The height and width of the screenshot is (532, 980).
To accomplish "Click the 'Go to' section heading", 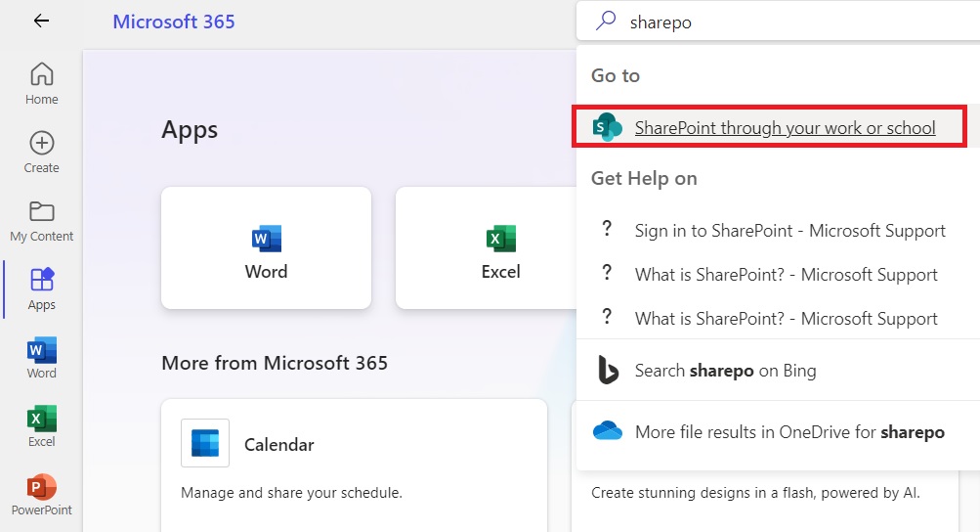I will point(616,75).
